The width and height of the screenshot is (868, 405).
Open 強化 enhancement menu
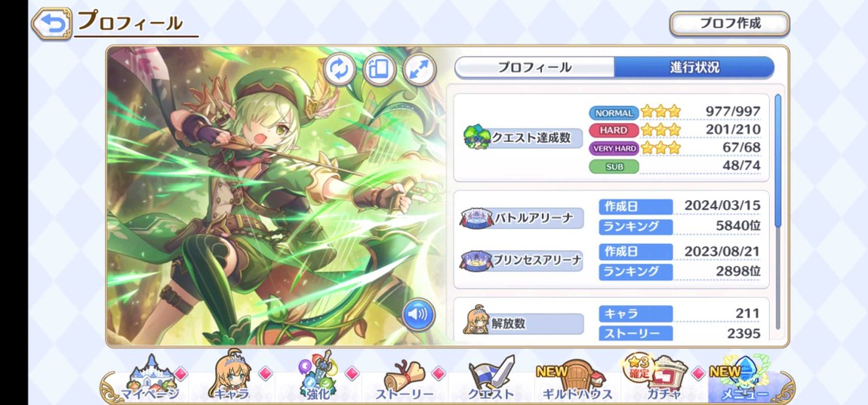(317, 379)
